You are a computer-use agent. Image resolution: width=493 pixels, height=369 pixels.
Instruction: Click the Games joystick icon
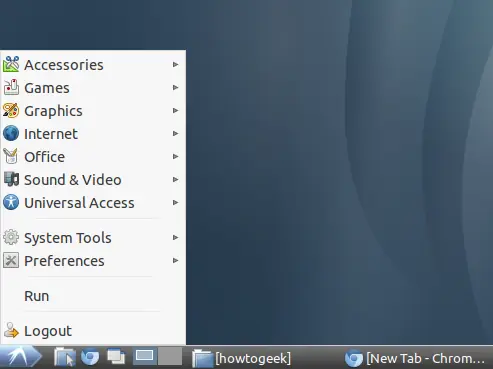point(11,87)
